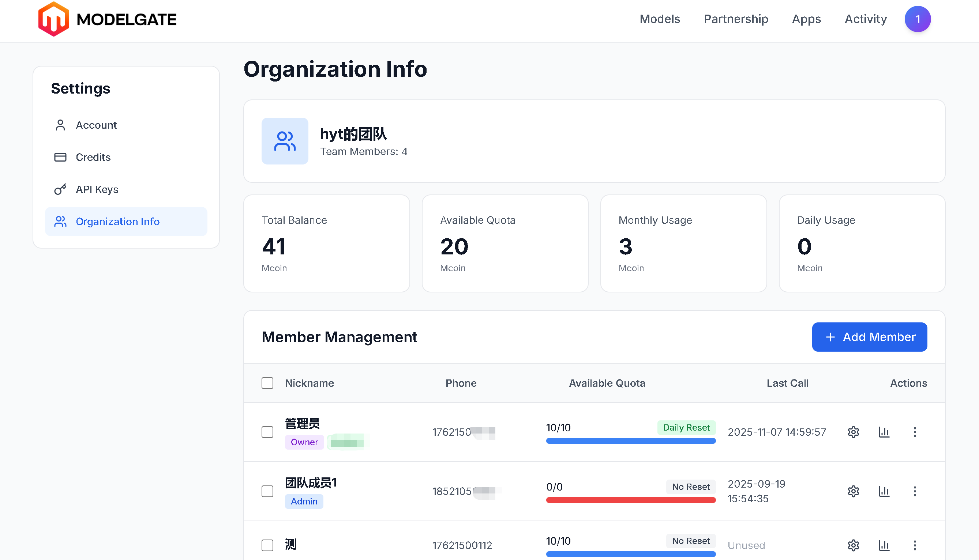Screen dimensions: 979x560
Task: Open gear settings for 团队成员1
Action: pos(853,491)
